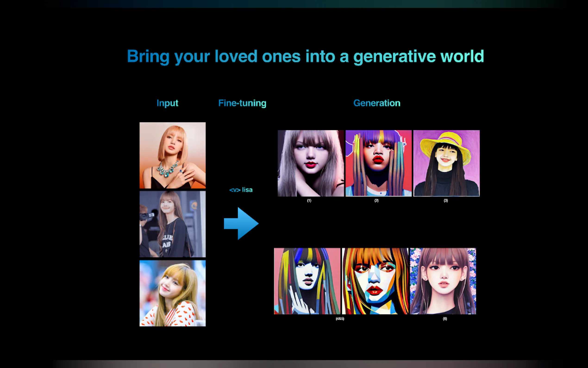
Task: Open generated anime portrait with floral background
Action: 443,281
